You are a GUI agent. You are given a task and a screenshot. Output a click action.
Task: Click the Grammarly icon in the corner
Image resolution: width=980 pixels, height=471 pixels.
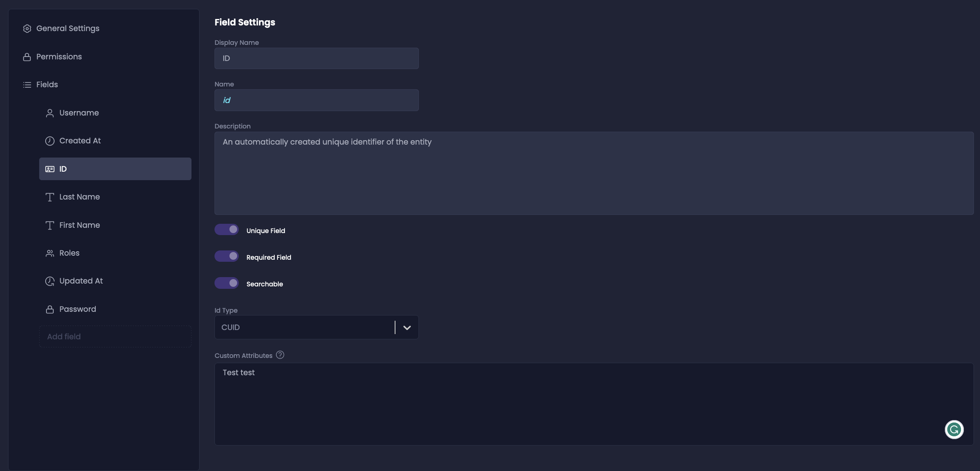(x=954, y=429)
